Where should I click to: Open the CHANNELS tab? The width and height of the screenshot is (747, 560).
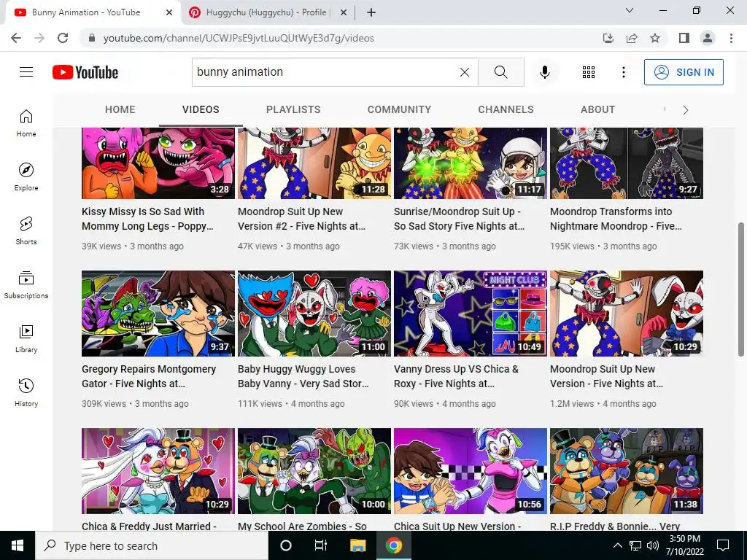pyautogui.click(x=506, y=109)
